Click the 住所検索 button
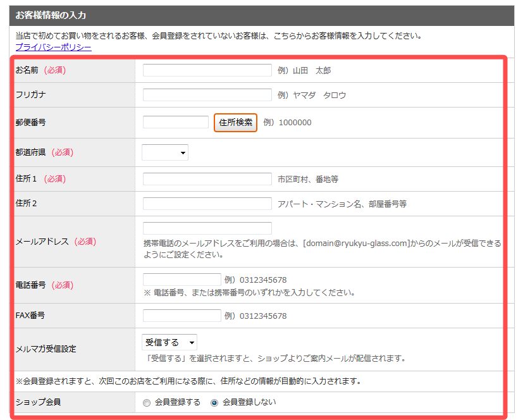Viewport: 523px width, 420px height. (235, 123)
